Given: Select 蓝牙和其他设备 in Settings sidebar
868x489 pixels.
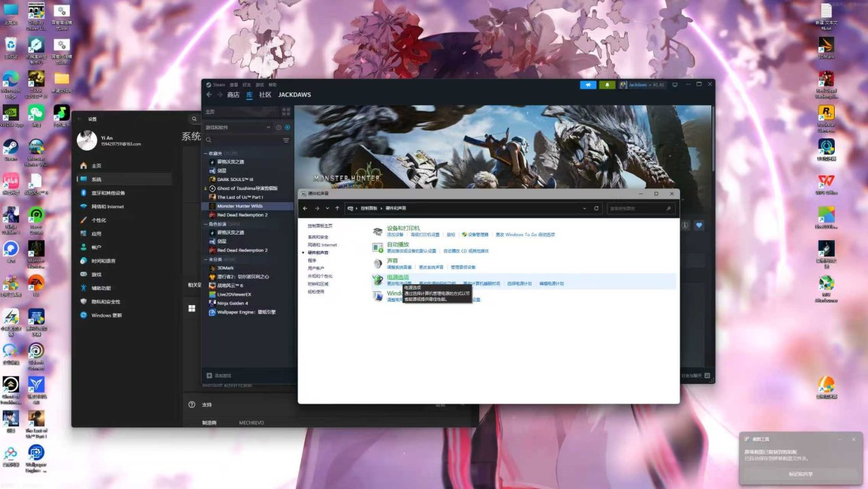Looking at the screenshot, I should tap(124, 193).
